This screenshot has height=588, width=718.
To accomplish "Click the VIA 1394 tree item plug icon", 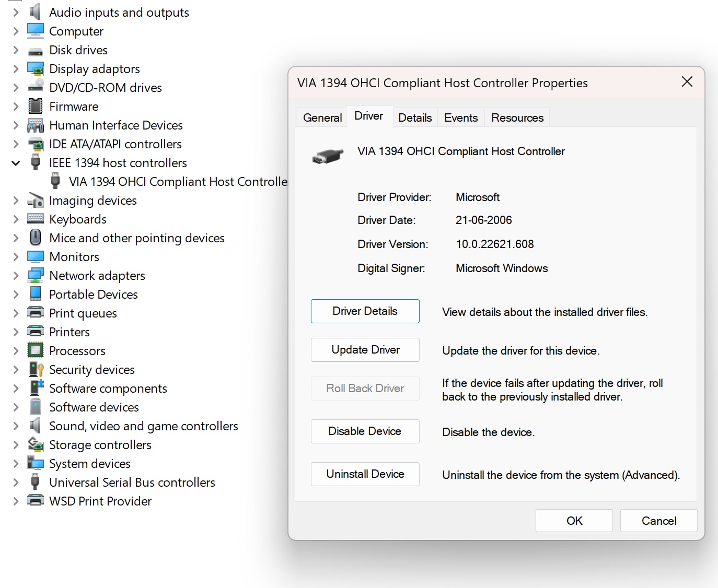I will (55, 181).
